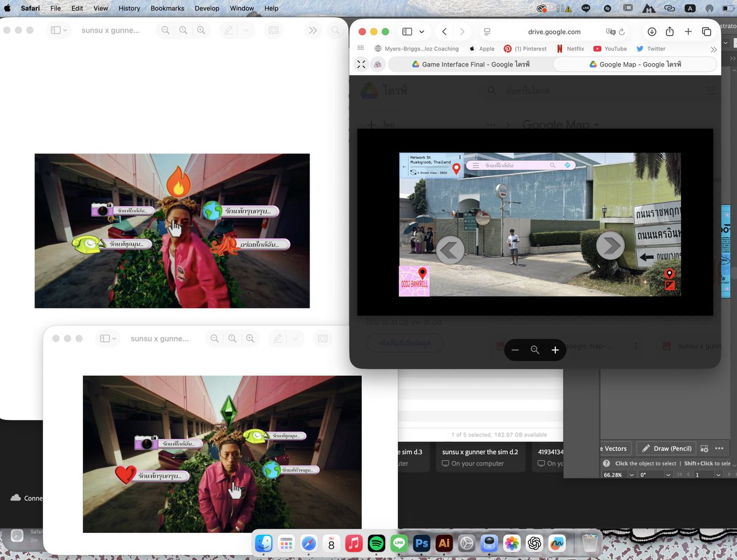The height and width of the screenshot is (560, 737).
Task: Open the Pinterest bookmark
Action: (525, 49)
